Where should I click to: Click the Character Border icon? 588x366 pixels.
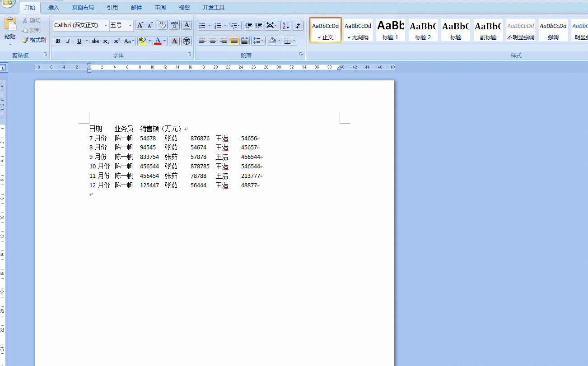pyautogui.click(x=187, y=25)
